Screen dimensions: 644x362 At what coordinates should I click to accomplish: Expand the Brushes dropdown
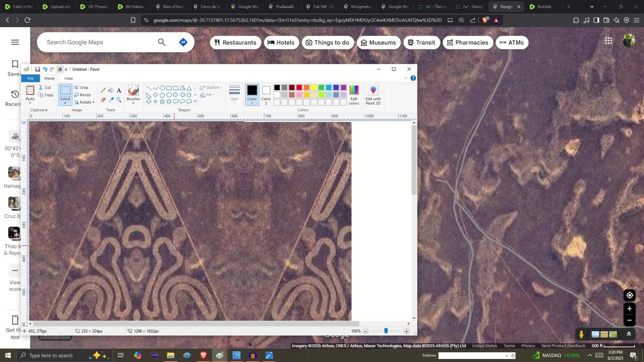133,103
